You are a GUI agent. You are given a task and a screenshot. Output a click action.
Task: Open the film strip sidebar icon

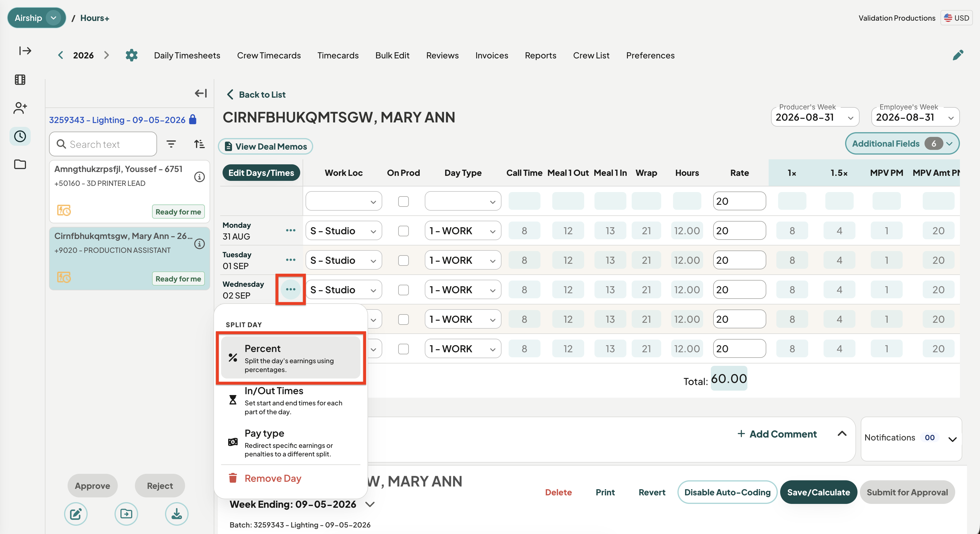coord(20,79)
